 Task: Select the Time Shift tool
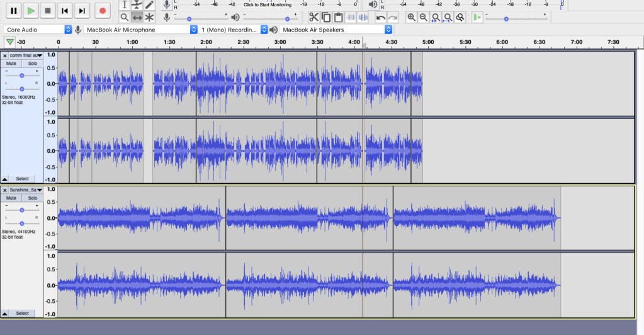point(137,18)
